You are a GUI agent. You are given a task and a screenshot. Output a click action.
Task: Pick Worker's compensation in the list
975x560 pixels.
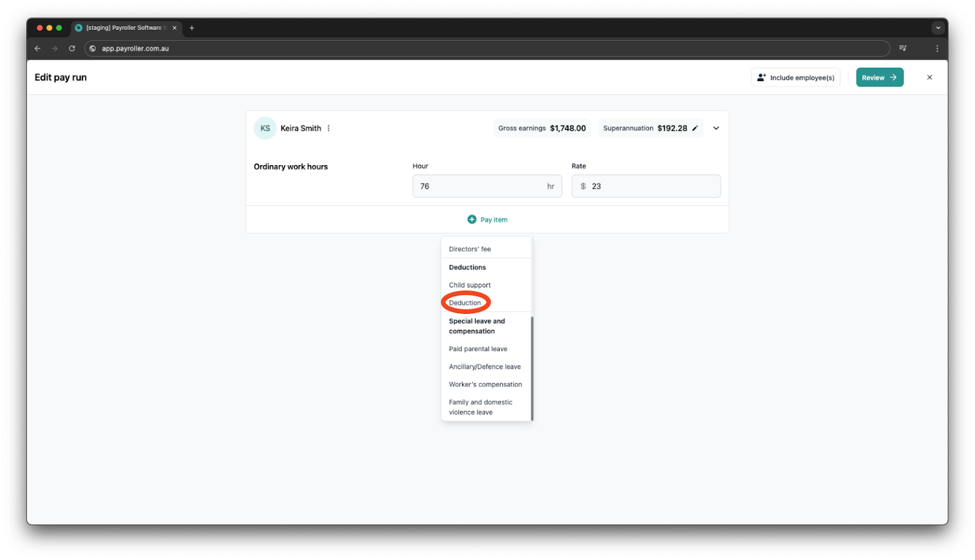(x=485, y=385)
